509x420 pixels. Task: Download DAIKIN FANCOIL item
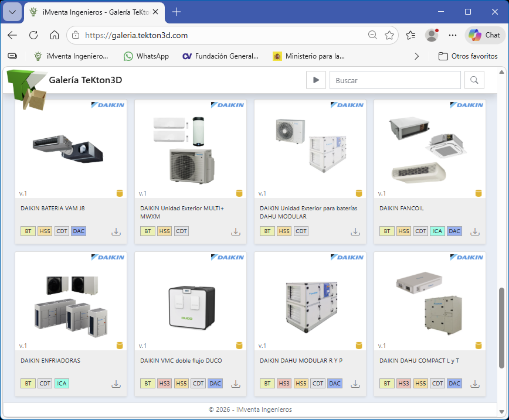pos(475,231)
